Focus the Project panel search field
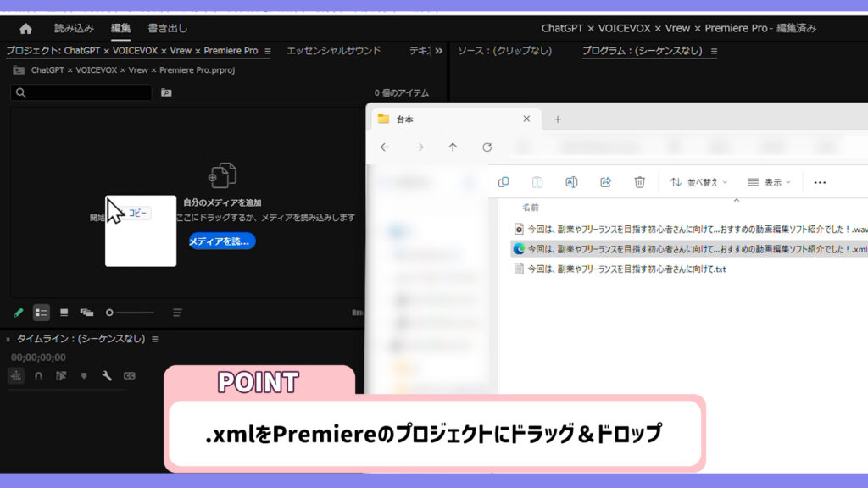868x488 pixels. 81,92
